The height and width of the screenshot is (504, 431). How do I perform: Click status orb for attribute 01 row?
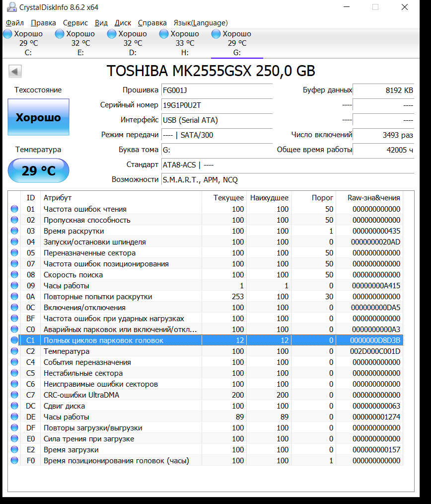[14, 209]
